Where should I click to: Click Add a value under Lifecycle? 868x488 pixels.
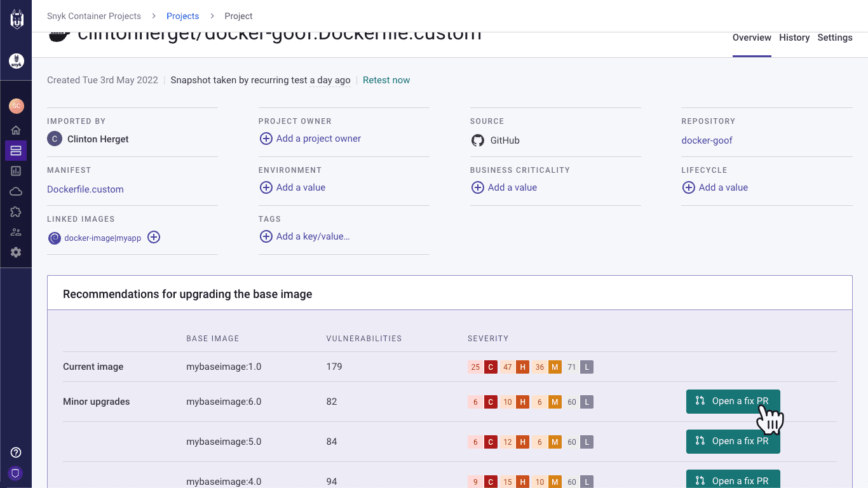pos(723,187)
